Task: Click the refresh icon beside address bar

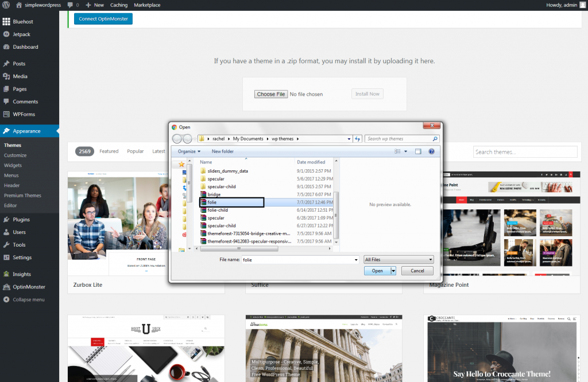Action: pos(358,139)
